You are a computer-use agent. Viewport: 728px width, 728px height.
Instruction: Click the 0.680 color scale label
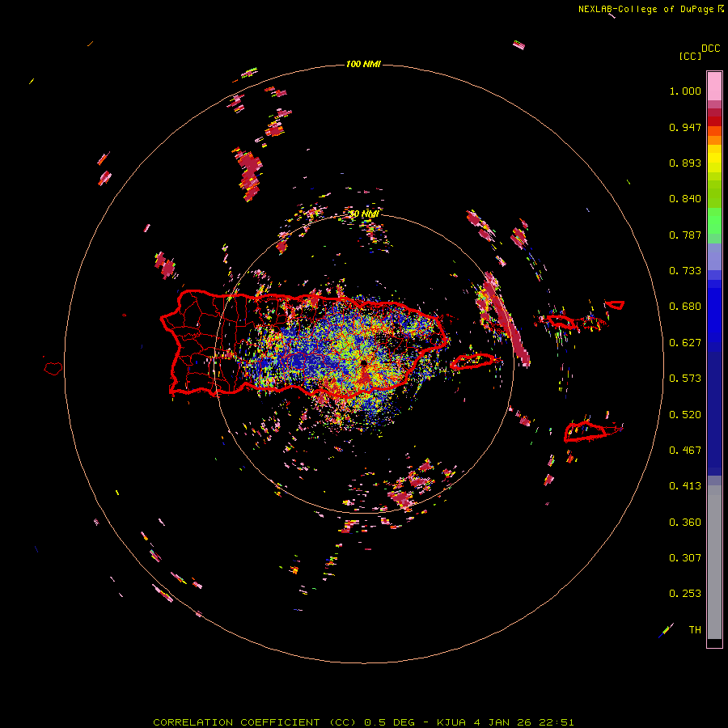pos(685,307)
